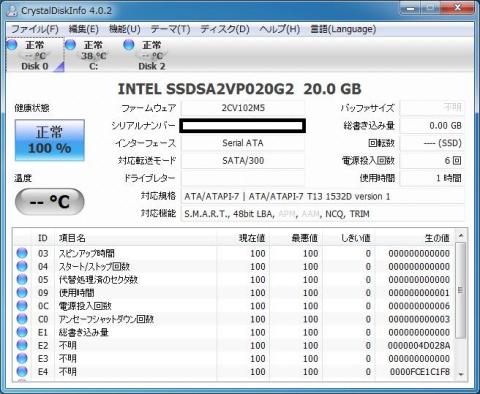Viewport: 480px width, 394px height.
Task: Click status orb of row 03 スピンアップ時間
Action: pyautogui.click(x=22, y=253)
